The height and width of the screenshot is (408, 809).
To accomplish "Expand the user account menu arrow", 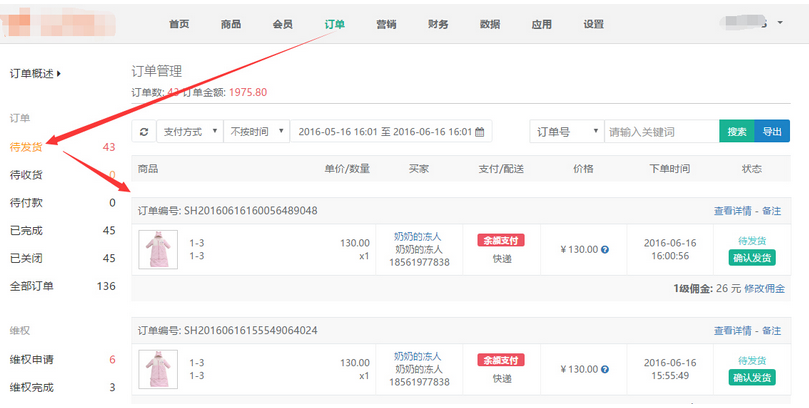I will (779, 23).
